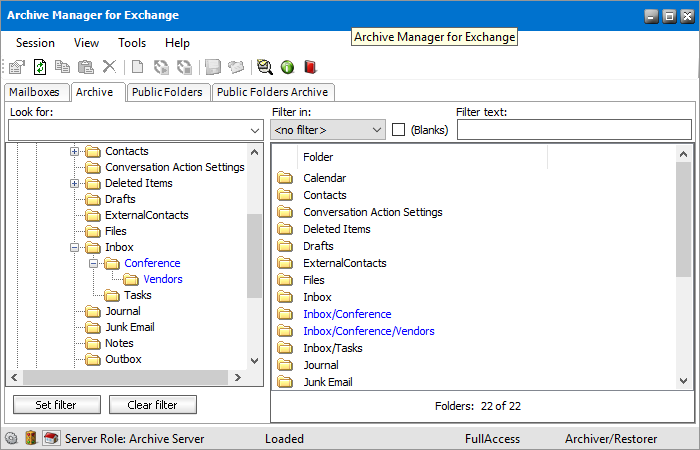
Task: Click the Delete X toolbar icon
Action: tap(109, 67)
